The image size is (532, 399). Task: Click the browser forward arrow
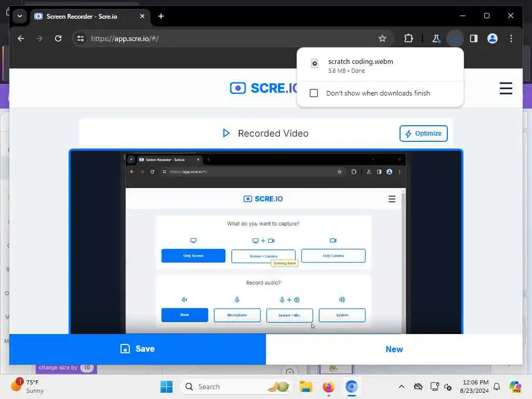(x=39, y=38)
